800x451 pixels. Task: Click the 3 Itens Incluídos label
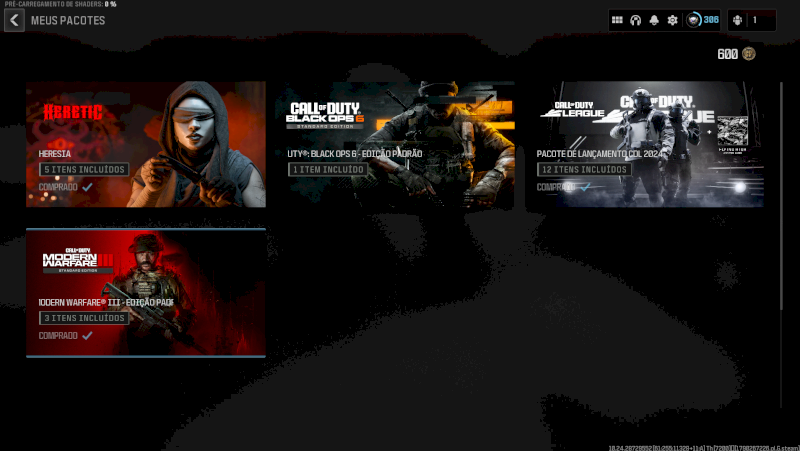84,318
